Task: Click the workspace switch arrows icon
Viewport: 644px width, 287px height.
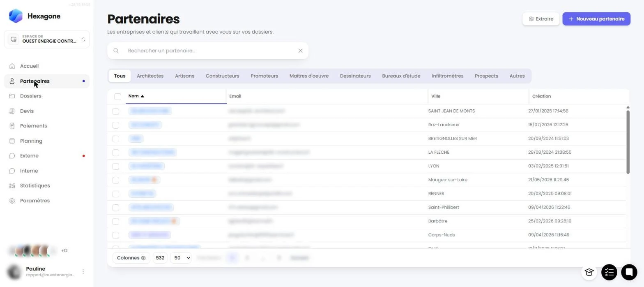Action: pos(83,39)
